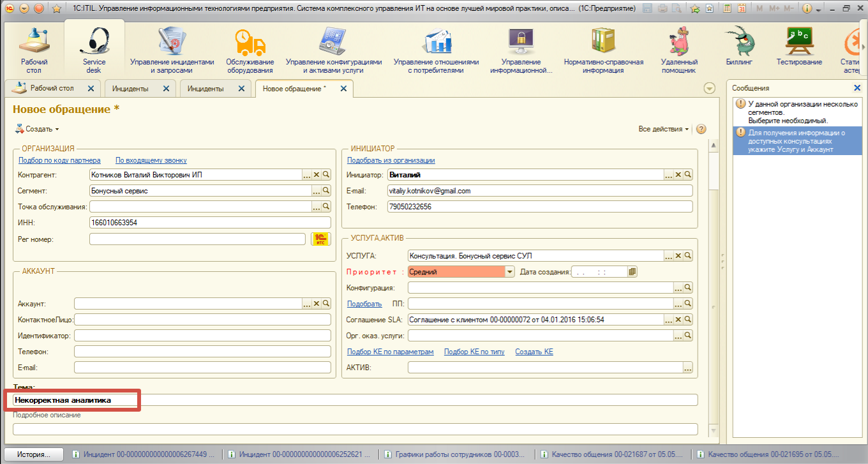The image size is (868, 464).
Task: Expand the Приоритет dropdown arrow
Action: 509,272
